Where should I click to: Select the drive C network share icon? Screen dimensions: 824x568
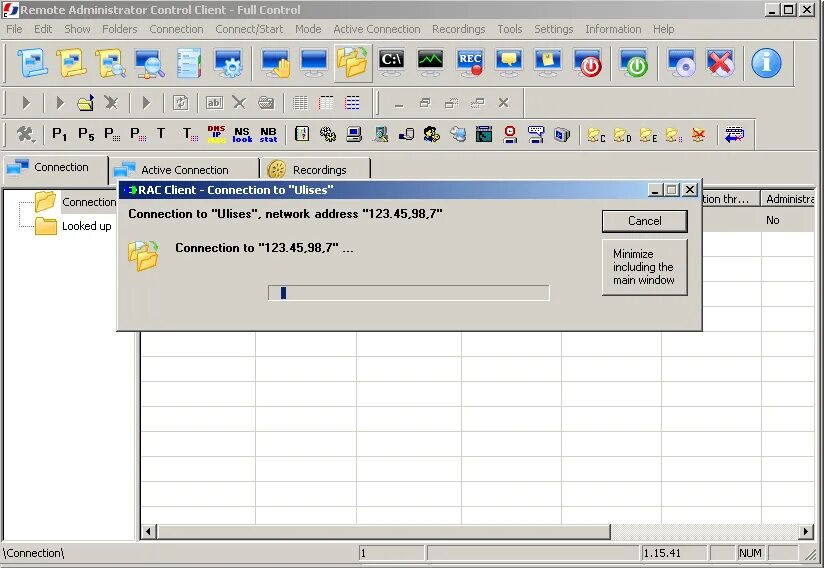coord(596,136)
